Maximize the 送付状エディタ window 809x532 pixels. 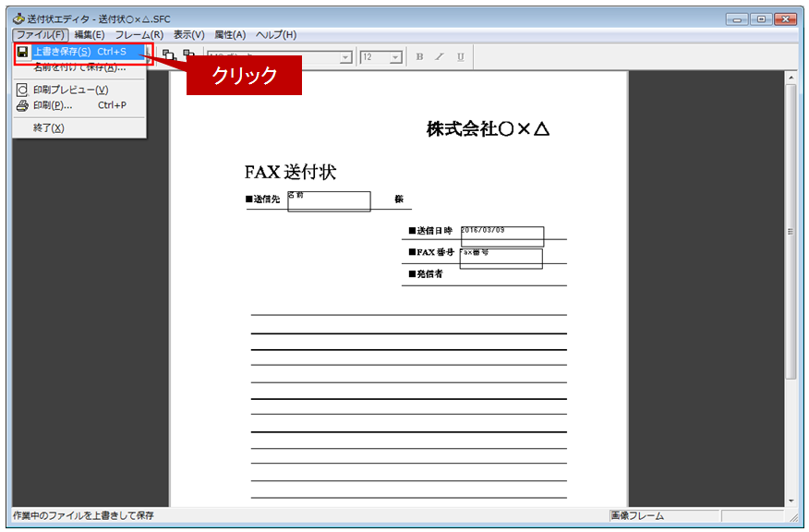coord(761,19)
